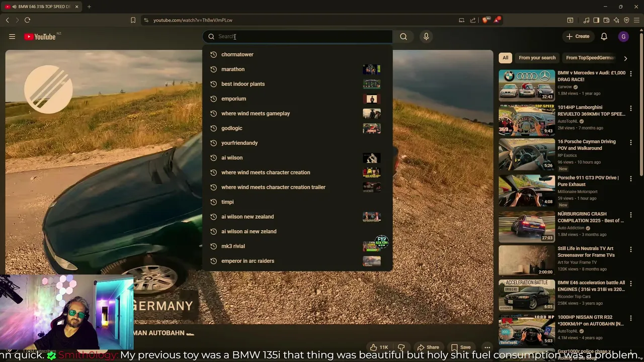Open options for 16 Porsche Cayman video

pos(631,142)
